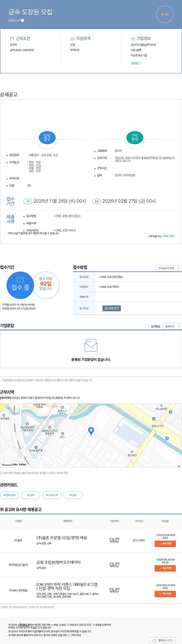Click 즉시지원 for 케이피항공산업(주) posting
Image resolution: width=182 pixels, height=644 pixels.
point(165,568)
